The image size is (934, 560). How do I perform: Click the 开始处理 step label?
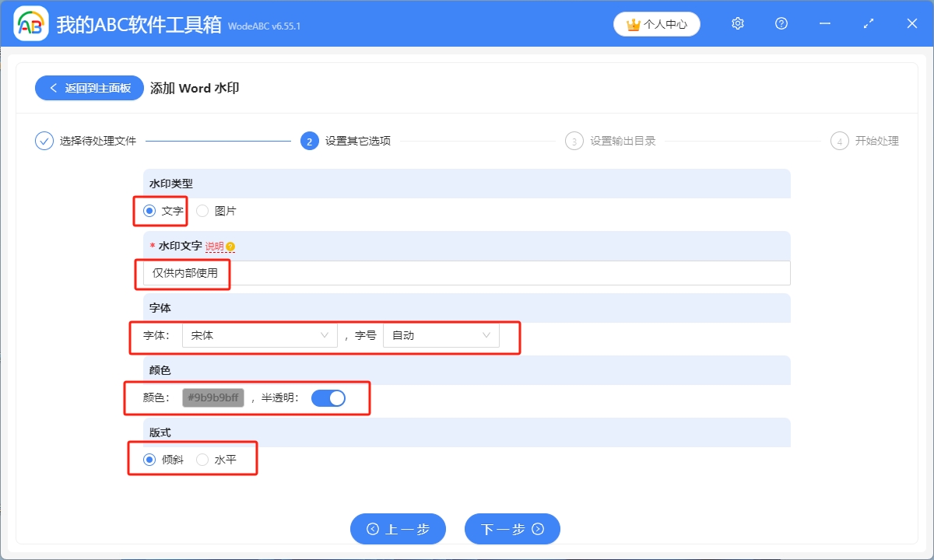[x=877, y=141]
